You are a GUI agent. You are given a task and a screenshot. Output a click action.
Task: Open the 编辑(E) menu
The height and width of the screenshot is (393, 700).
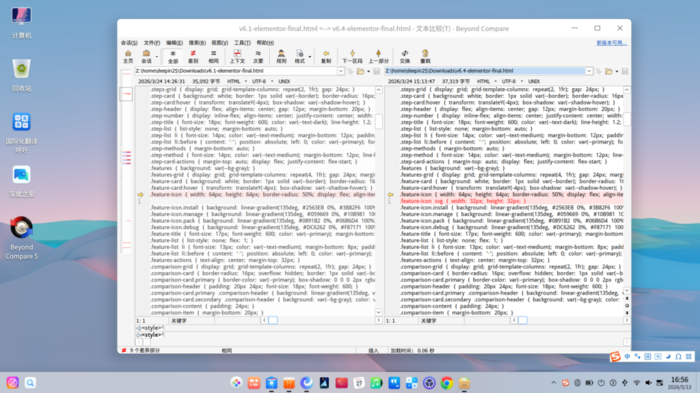coord(174,43)
